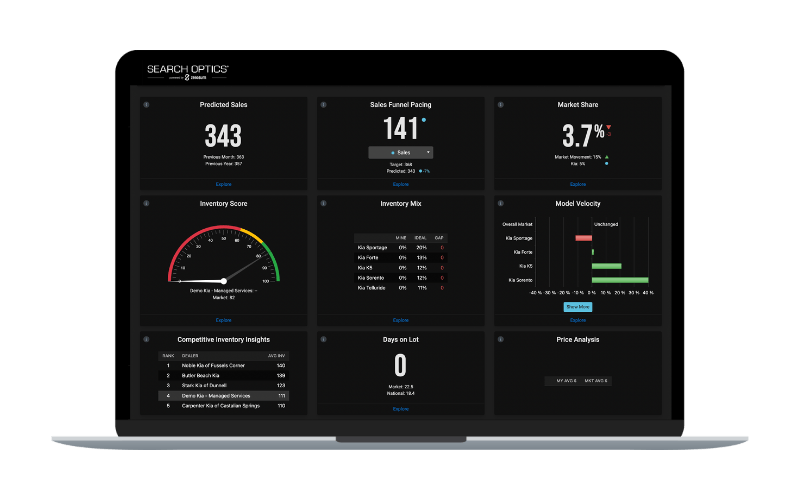Click Explore link under Inventory Mix
Viewport: 800px width, 500px height.
401,320
